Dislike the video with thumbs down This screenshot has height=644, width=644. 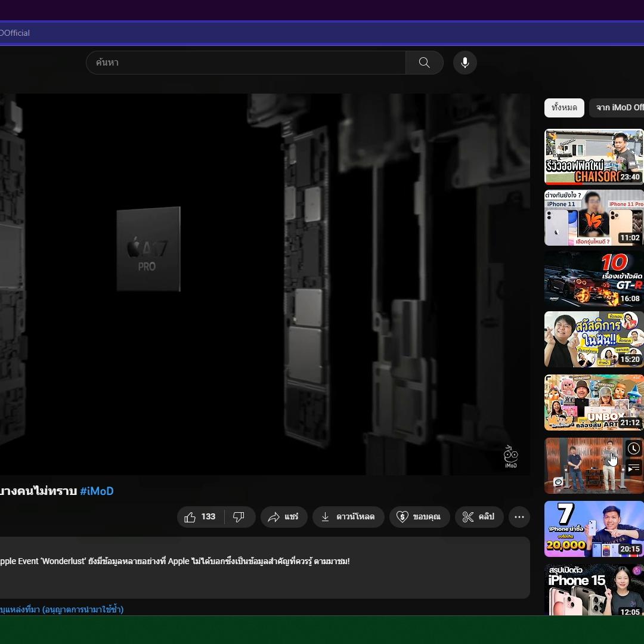click(239, 516)
